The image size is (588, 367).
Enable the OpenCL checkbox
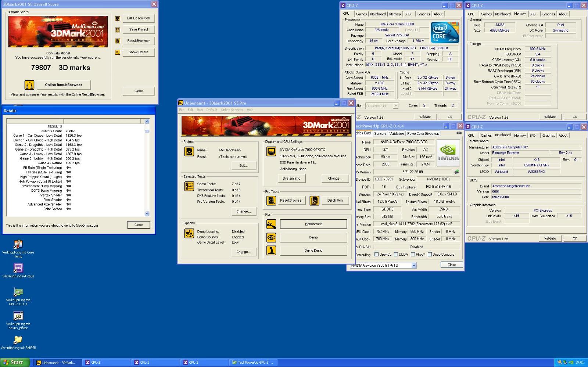point(376,254)
